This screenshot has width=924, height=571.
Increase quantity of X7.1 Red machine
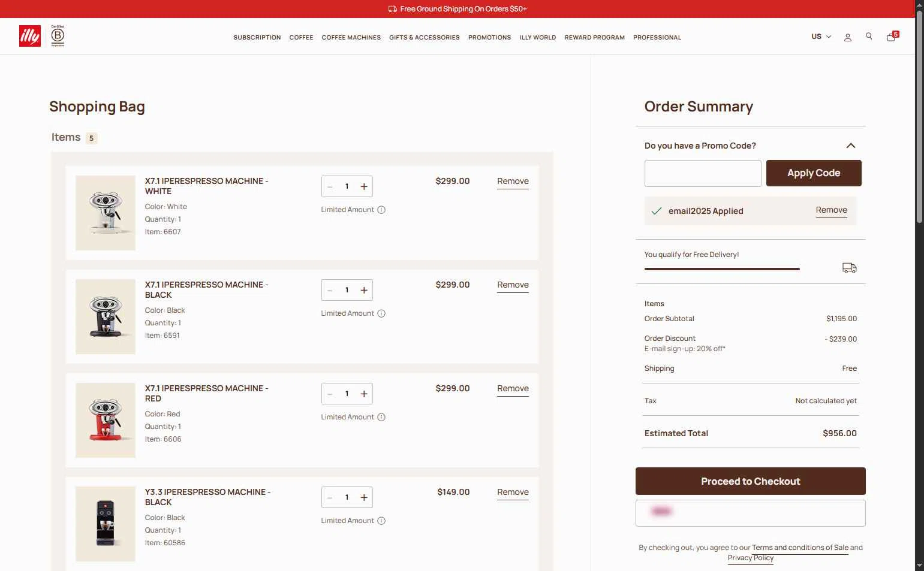pyautogui.click(x=364, y=394)
